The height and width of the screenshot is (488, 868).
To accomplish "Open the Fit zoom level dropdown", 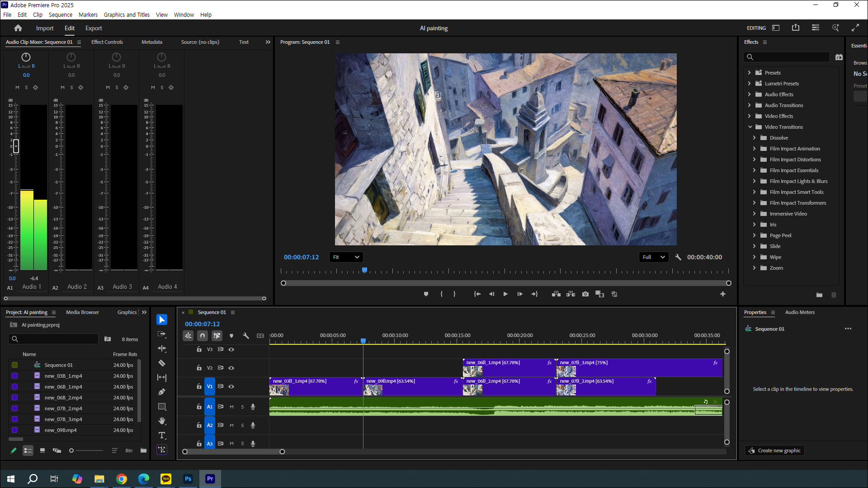I will (x=346, y=257).
